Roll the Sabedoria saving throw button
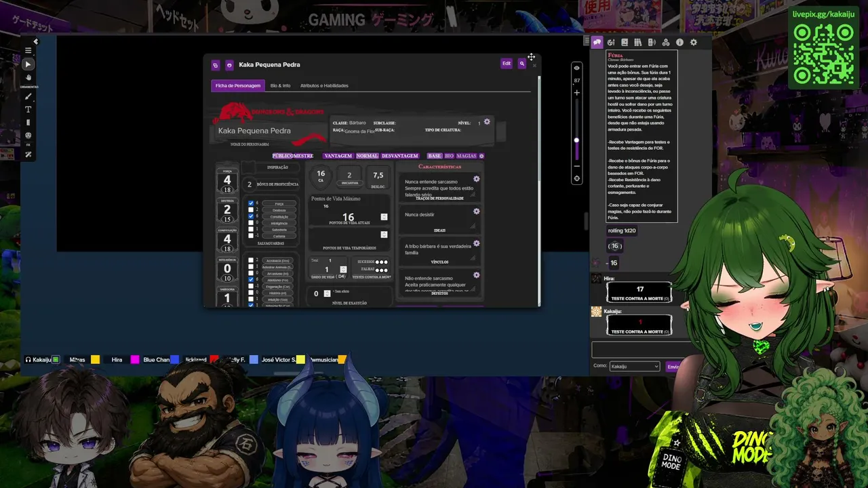This screenshot has width=868, height=488. coord(279,230)
